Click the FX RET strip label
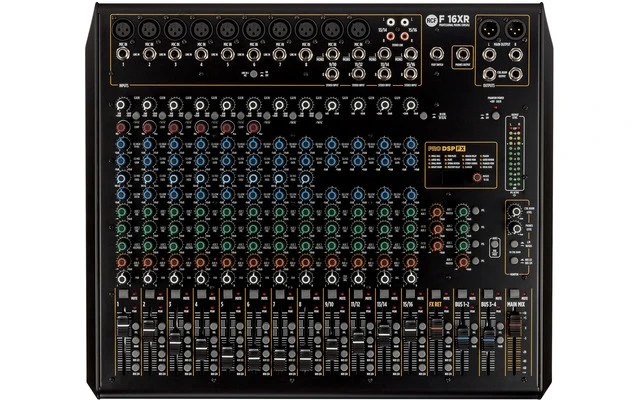This screenshot has height=400, width=640. click(435, 304)
